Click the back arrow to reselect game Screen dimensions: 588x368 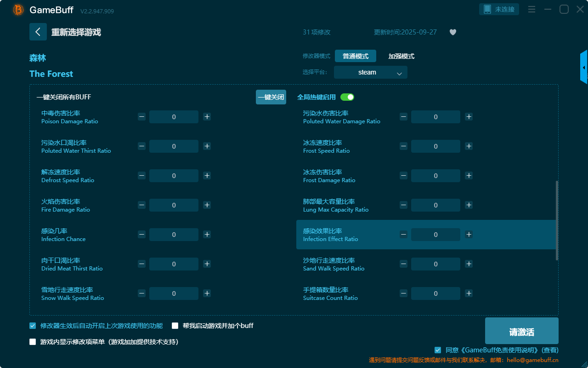[x=38, y=32]
